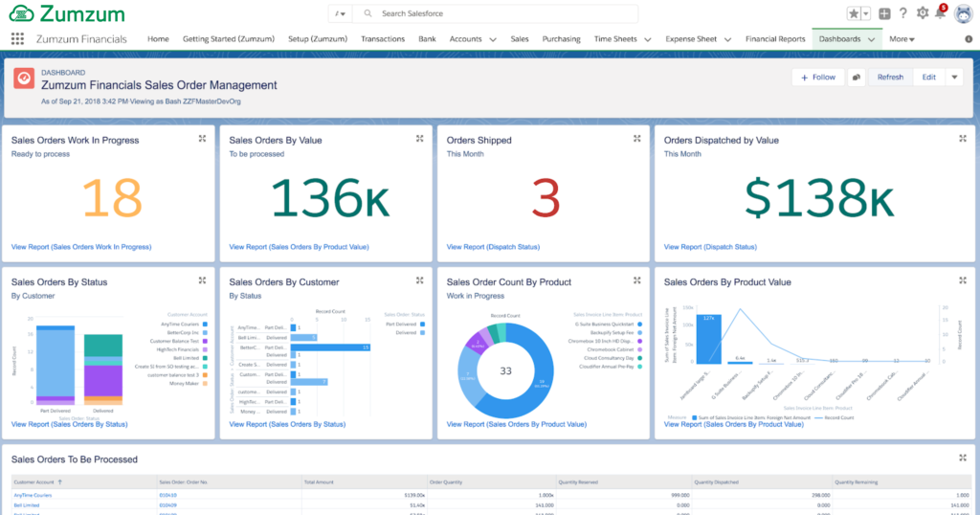Open the App Launcher grid icon
The width and height of the screenshot is (980, 515).
(x=17, y=38)
